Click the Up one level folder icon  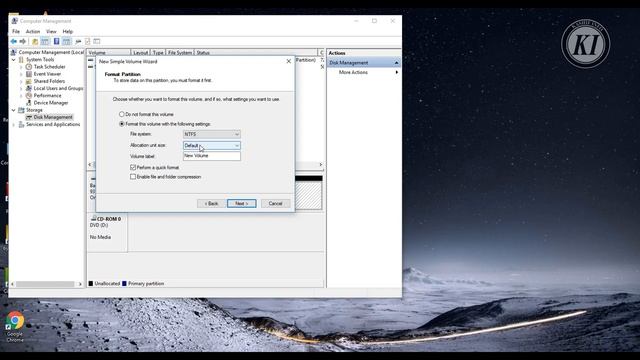[x=35, y=41]
